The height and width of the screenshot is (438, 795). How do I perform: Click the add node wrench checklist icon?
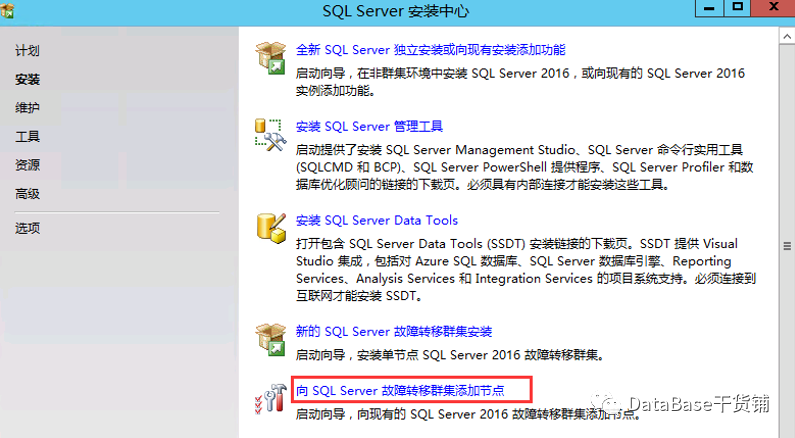(270, 398)
